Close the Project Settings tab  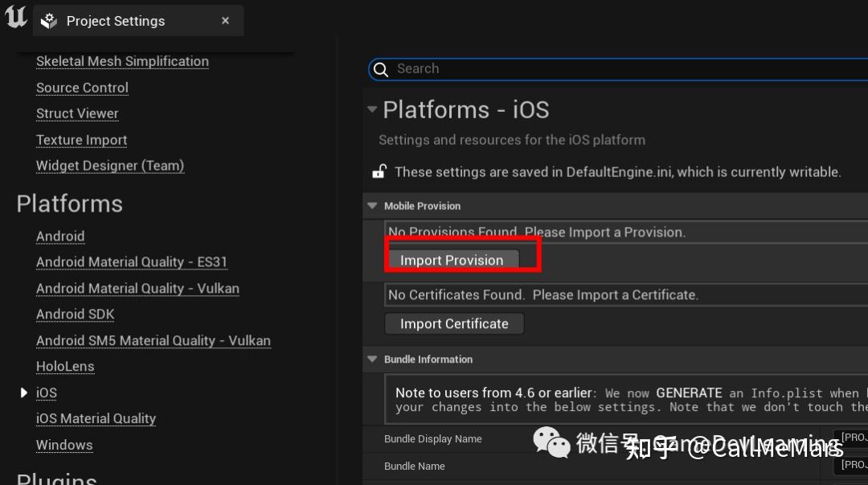coord(225,20)
